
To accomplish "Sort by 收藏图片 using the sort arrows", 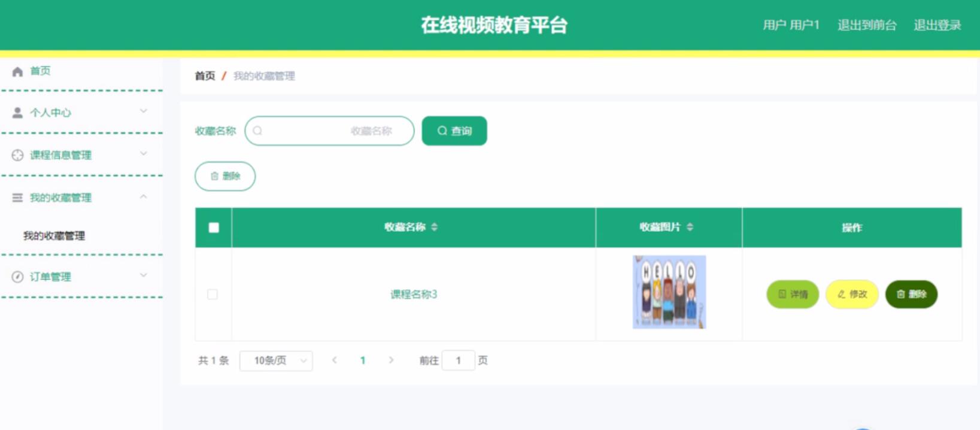I will 690,227.
